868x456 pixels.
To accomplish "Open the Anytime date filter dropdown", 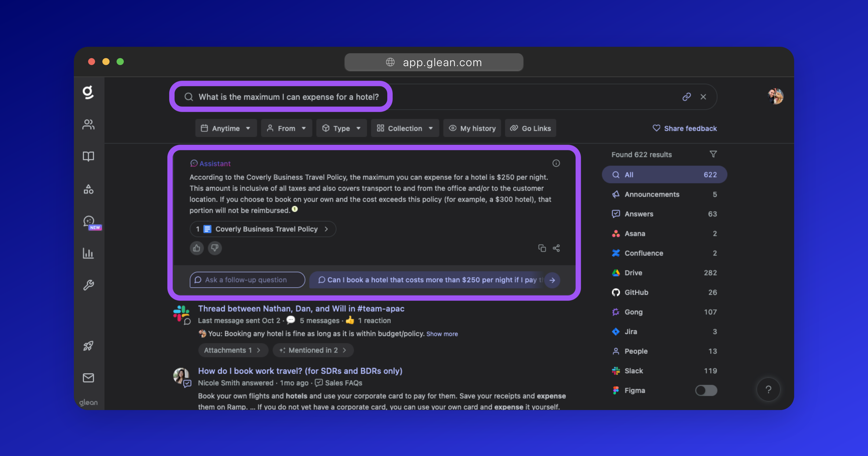I will pos(226,128).
